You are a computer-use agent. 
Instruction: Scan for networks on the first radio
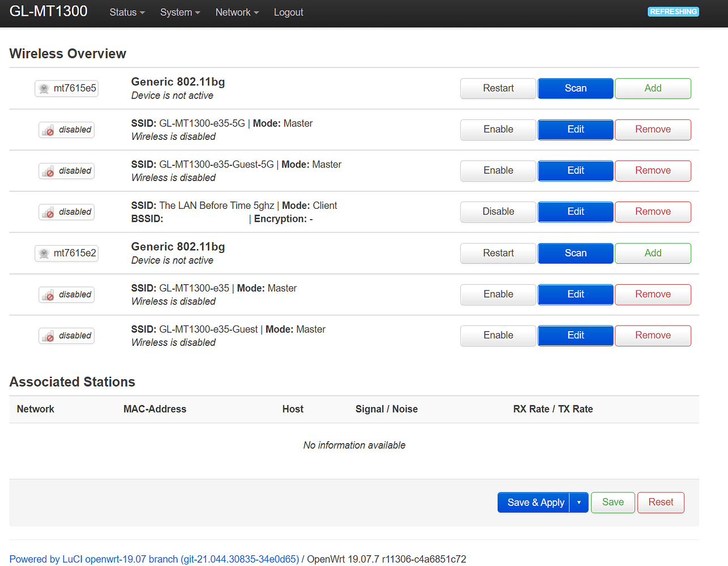[575, 88]
